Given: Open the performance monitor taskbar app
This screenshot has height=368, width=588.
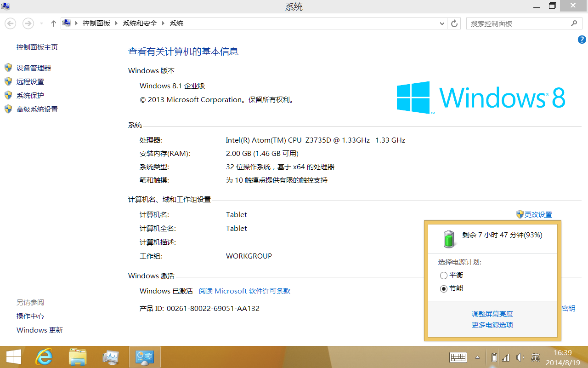Looking at the screenshot, I should point(111,357).
